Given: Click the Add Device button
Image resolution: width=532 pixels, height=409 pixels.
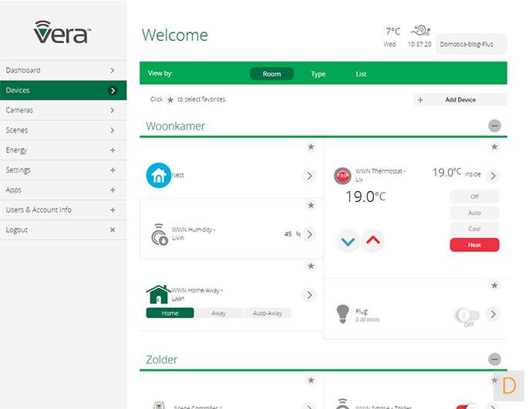Looking at the screenshot, I should pyautogui.click(x=460, y=99).
